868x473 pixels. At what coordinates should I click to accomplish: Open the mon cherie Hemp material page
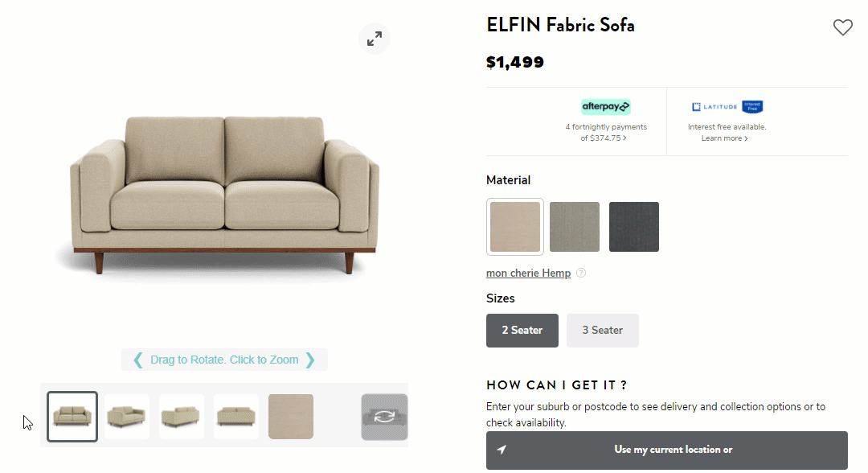[528, 273]
